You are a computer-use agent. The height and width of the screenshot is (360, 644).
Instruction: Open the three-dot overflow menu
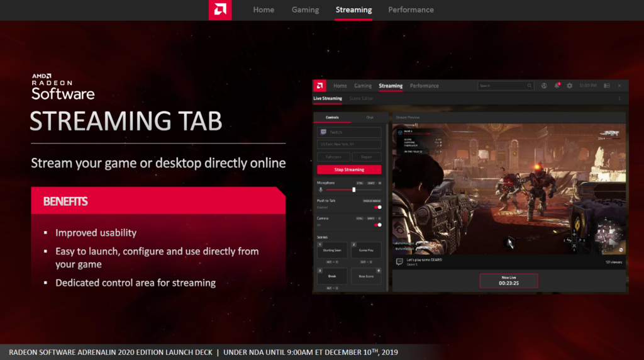point(619,99)
